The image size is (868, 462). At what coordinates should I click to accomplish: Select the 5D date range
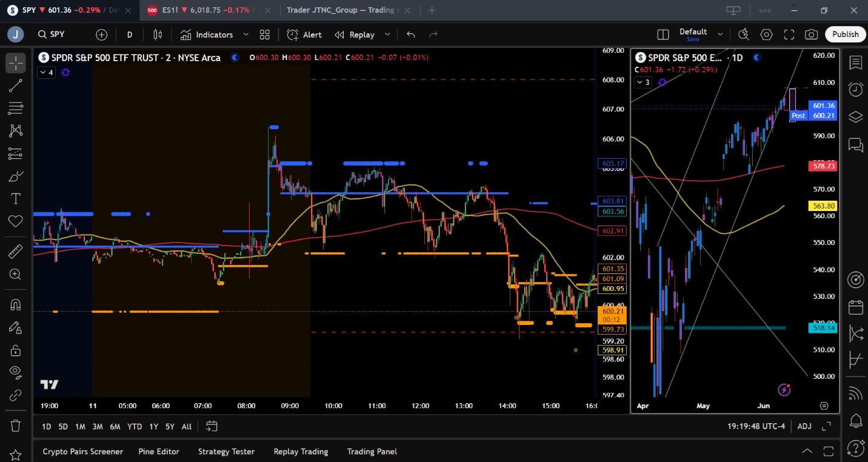[63, 427]
